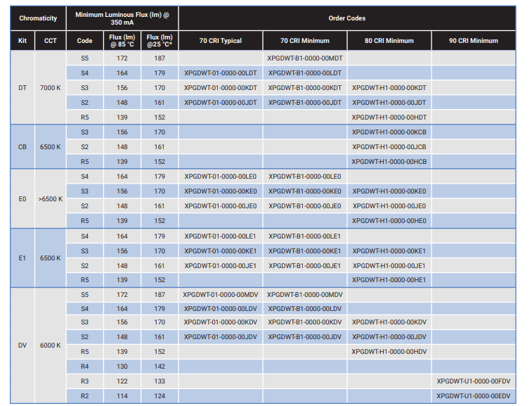This screenshot has height=406, width=532.
Task: Select the CB kit cell
Action: click(22, 147)
